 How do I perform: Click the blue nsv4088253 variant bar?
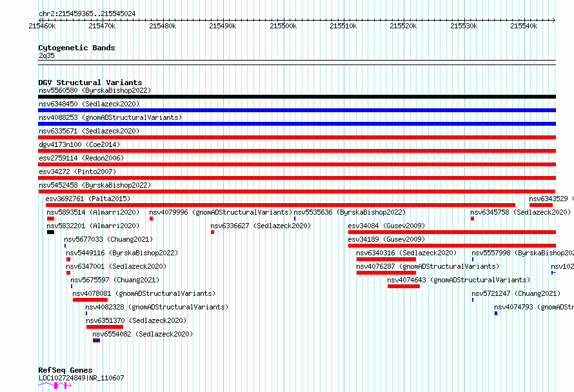click(297, 124)
